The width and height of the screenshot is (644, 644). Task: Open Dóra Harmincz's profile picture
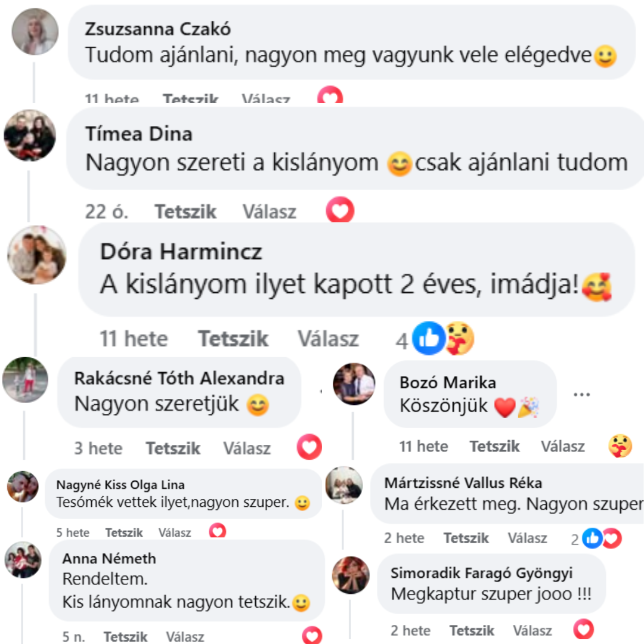click(36, 255)
